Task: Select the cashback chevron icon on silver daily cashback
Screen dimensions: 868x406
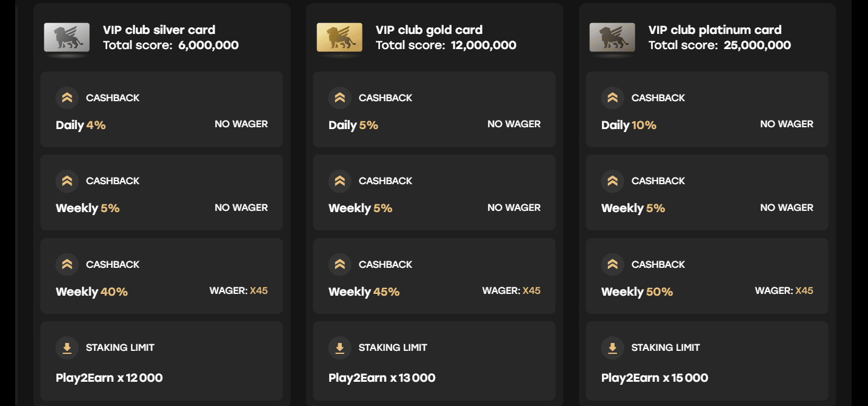Action: tap(67, 97)
